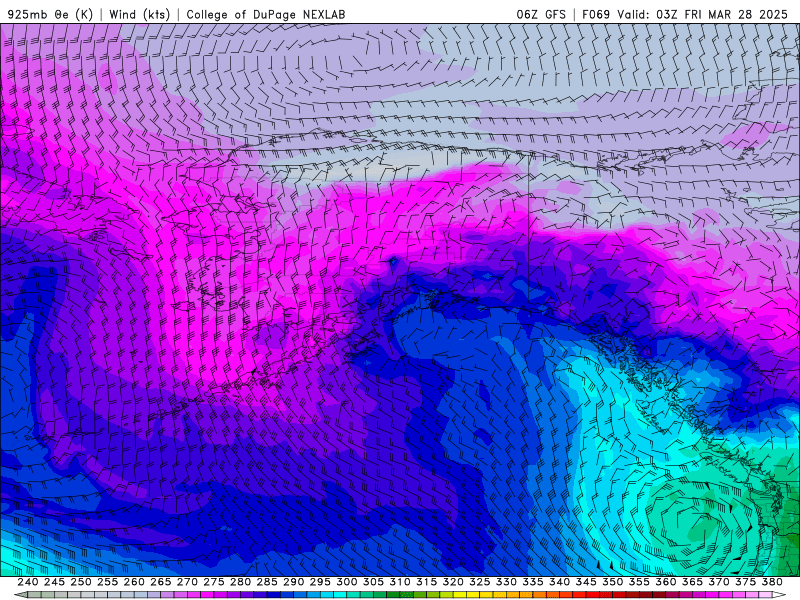
Task: Click the 295 value on the color scale
Action: (320, 582)
